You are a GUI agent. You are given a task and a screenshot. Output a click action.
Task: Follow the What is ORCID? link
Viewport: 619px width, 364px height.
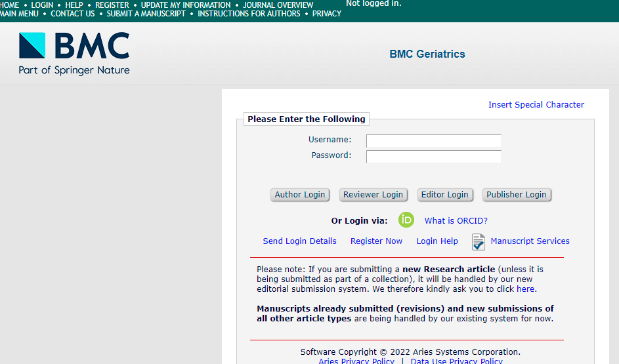[456, 221]
